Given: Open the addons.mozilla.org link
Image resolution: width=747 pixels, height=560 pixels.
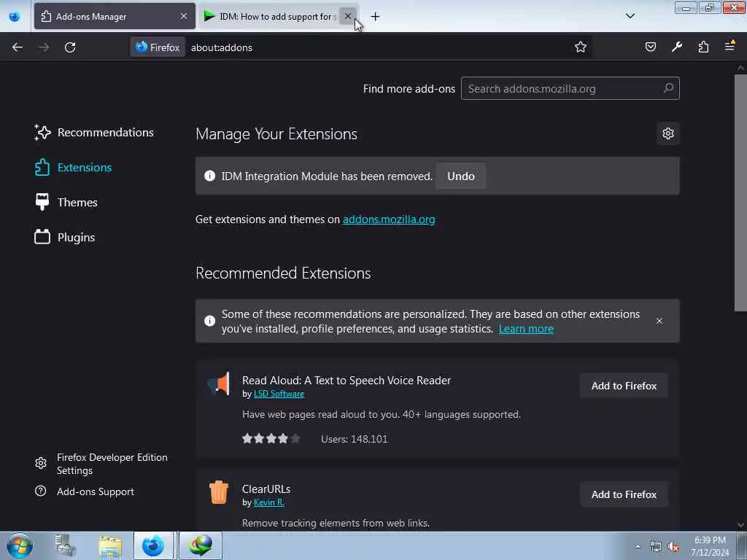Looking at the screenshot, I should point(389,219).
